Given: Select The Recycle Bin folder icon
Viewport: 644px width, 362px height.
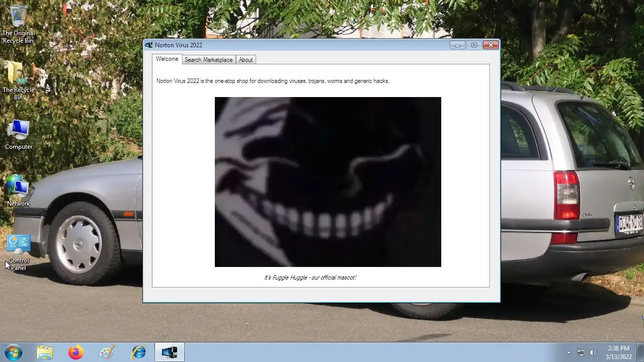Looking at the screenshot, I should (19, 80).
